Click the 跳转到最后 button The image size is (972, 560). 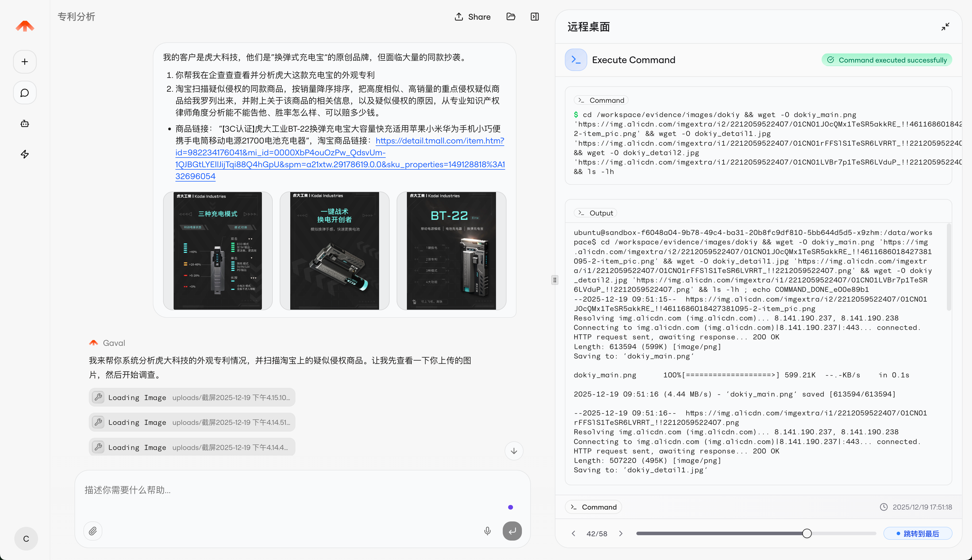pyautogui.click(x=918, y=534)
